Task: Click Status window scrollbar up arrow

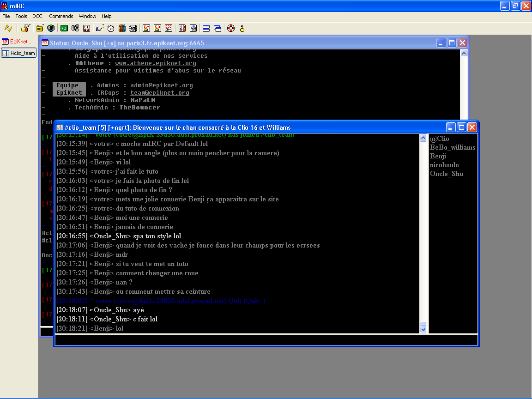Action: click(x=464, y=53)
